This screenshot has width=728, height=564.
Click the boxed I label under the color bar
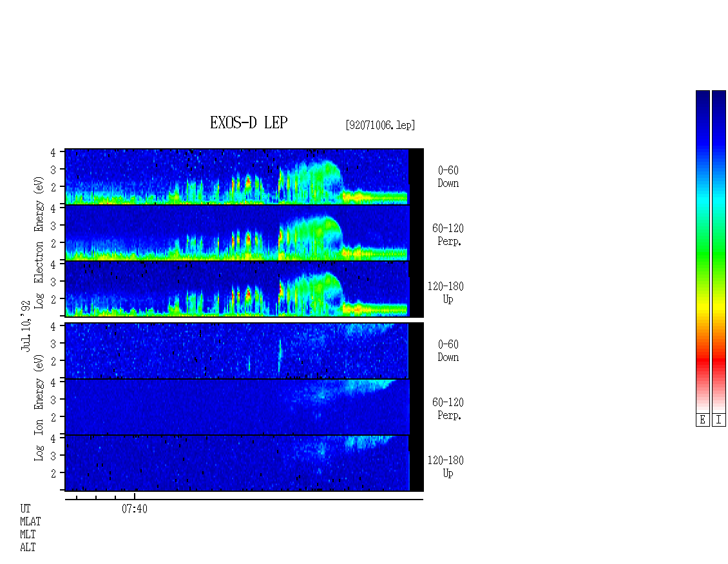click(719, 420)
